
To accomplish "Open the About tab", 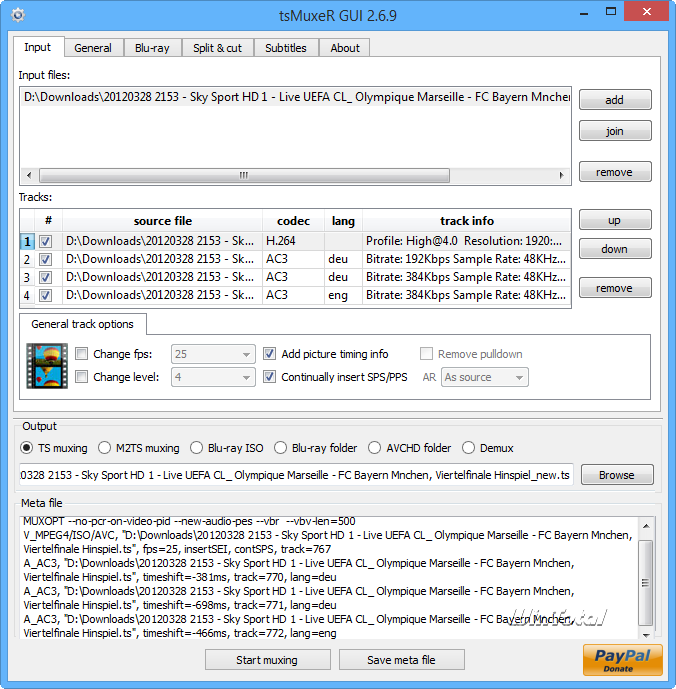I will click(x=345, y=48).
